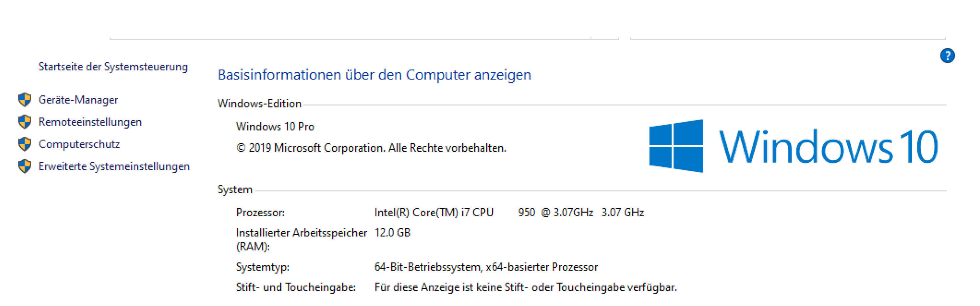Click the Intel Core i7 processor value

(x=509, y=213)
